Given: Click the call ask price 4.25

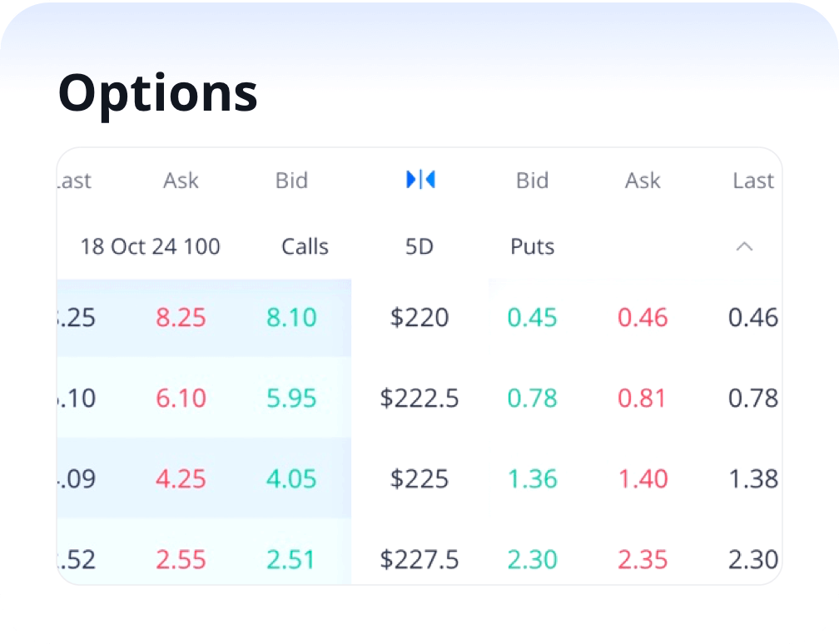Looking at the screenshot, I should coord(181,478).
